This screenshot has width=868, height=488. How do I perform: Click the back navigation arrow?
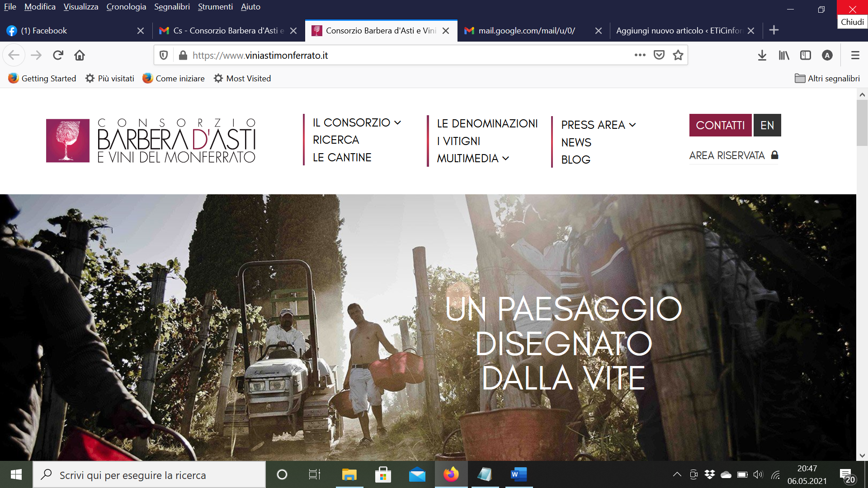click(14, 55)
